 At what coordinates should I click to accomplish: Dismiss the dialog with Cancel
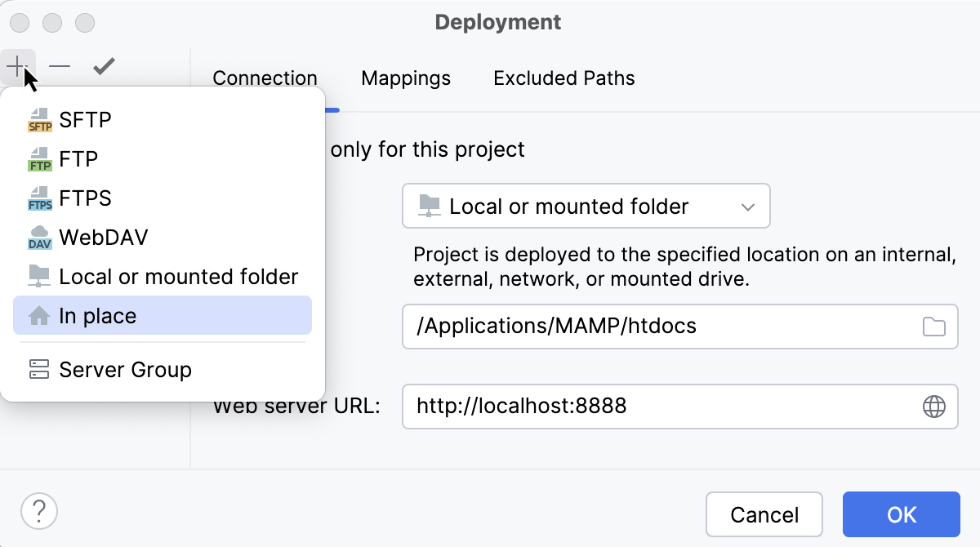pyautogui.click(x=764, y=514)
